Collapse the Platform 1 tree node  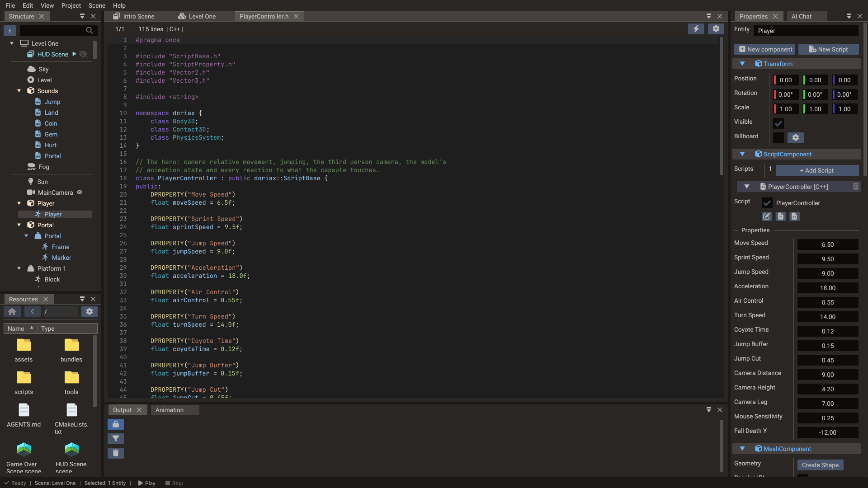(19, 268)
